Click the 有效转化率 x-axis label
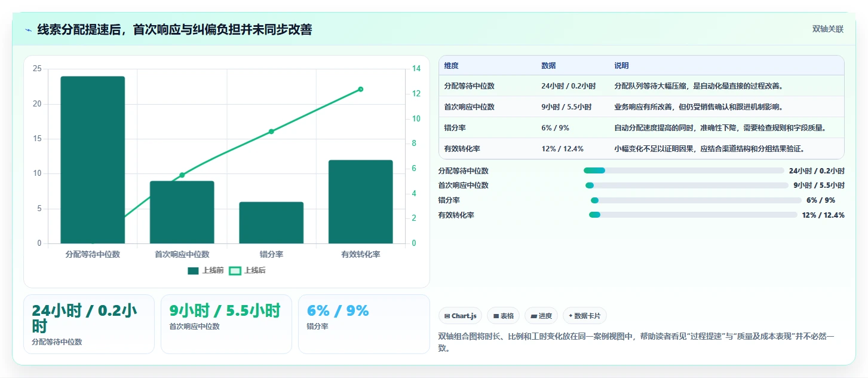Screen dimensions: 868x378 [361, 254]
